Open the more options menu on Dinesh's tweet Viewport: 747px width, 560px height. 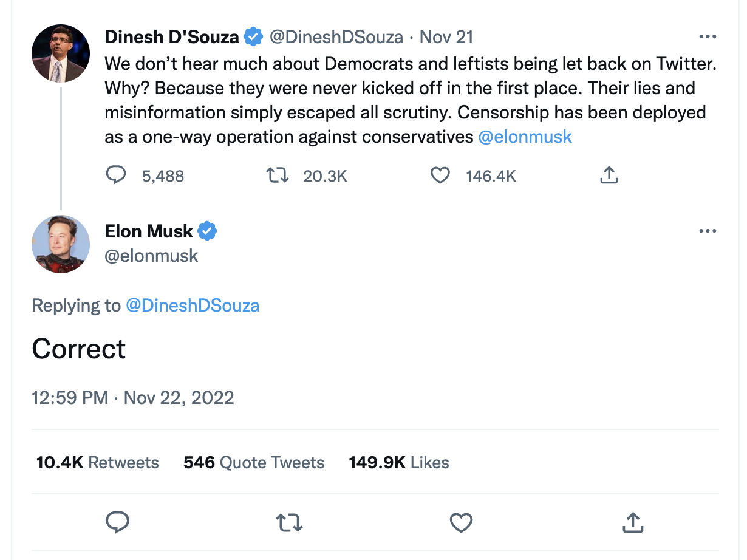(x=708, y=36)
